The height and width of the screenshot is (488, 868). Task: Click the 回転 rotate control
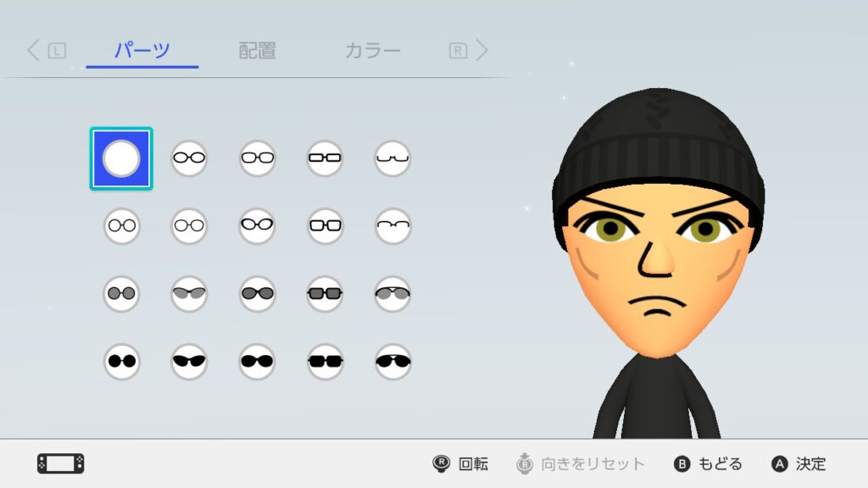[460, 463]
